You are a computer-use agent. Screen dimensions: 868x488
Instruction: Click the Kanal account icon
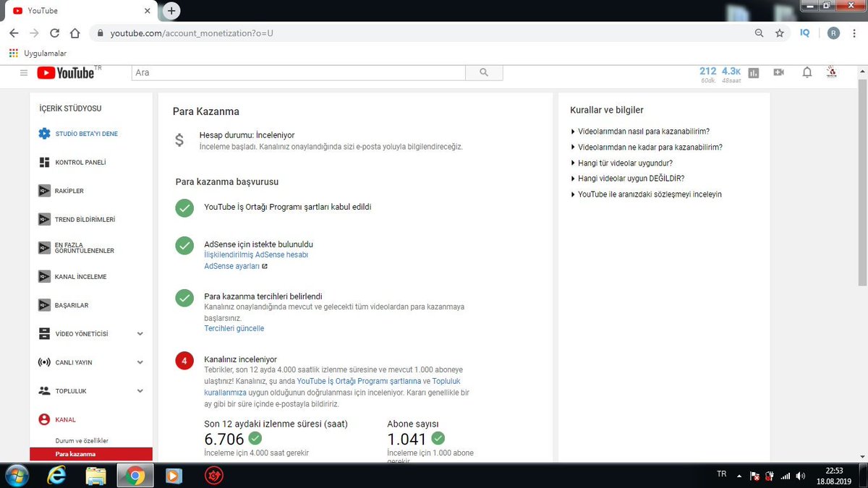[x=44, y=419]
